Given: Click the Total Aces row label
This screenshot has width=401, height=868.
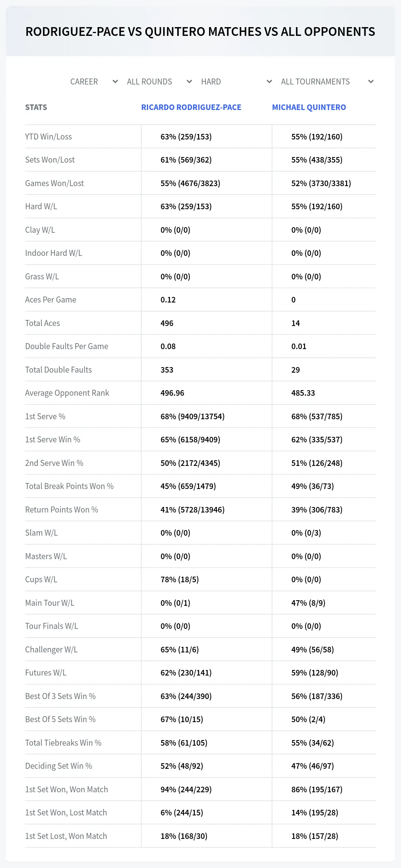Looking at the screenshot, I should [43, 323].
